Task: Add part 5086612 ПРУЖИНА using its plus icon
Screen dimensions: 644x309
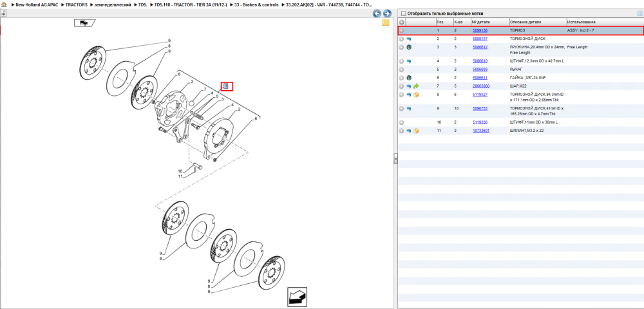Action: click(x=402, y=48)
